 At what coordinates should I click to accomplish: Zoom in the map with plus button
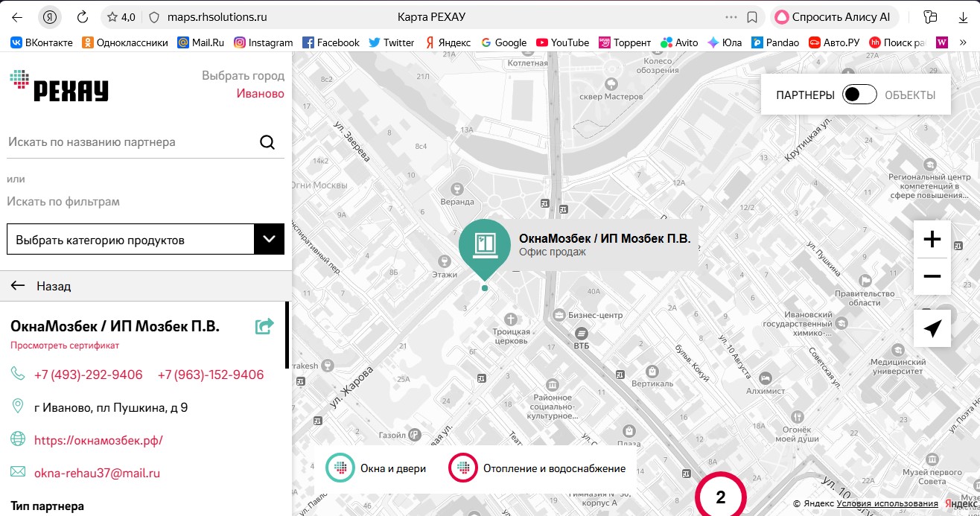(x=932, y=240)
